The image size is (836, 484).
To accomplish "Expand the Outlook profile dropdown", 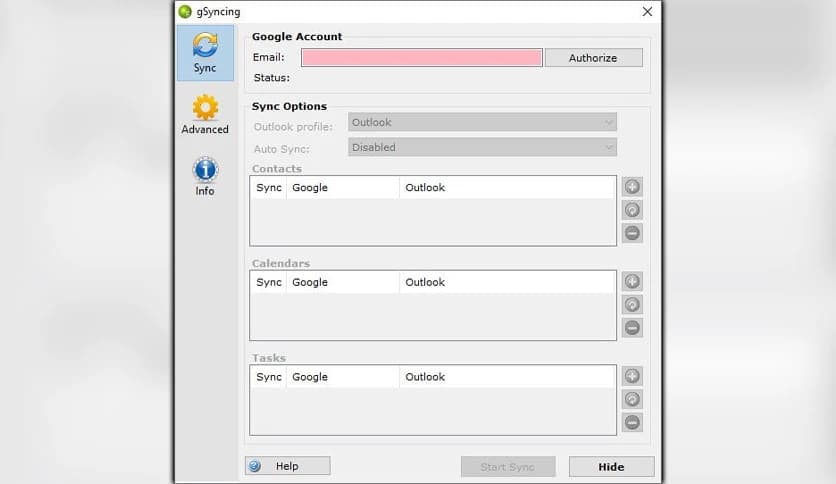I will click(483, 122).
